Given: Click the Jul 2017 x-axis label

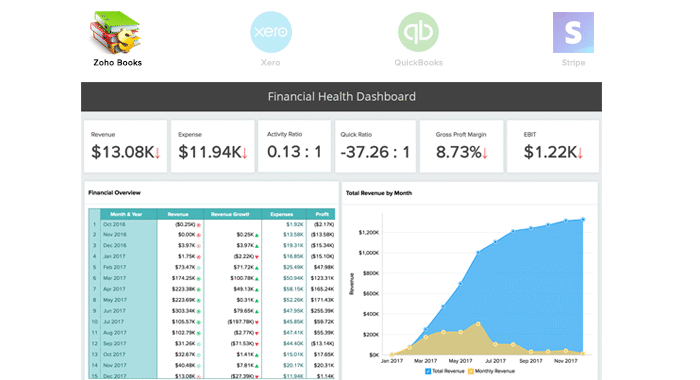Looking at the screenshot, I should [495, 361].
